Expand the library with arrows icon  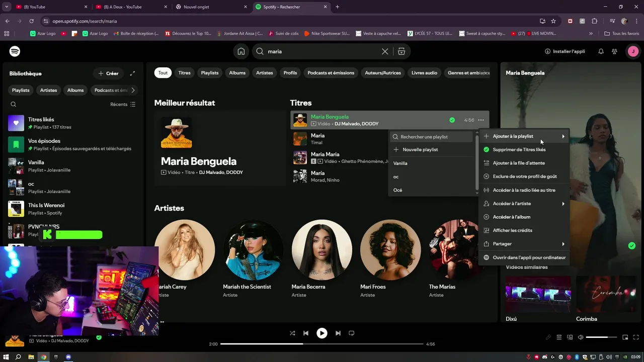click(x=132, y=73)
